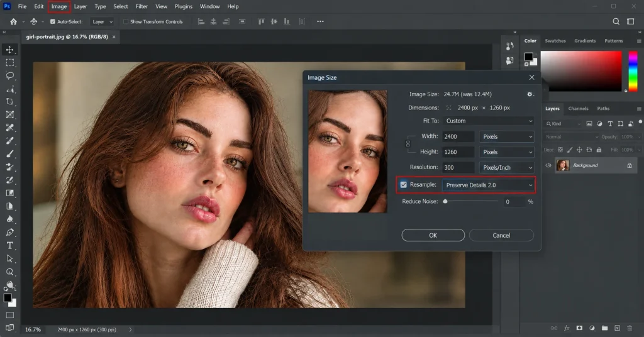Click the foreground color swatch in Color panel

pos(528,56)
